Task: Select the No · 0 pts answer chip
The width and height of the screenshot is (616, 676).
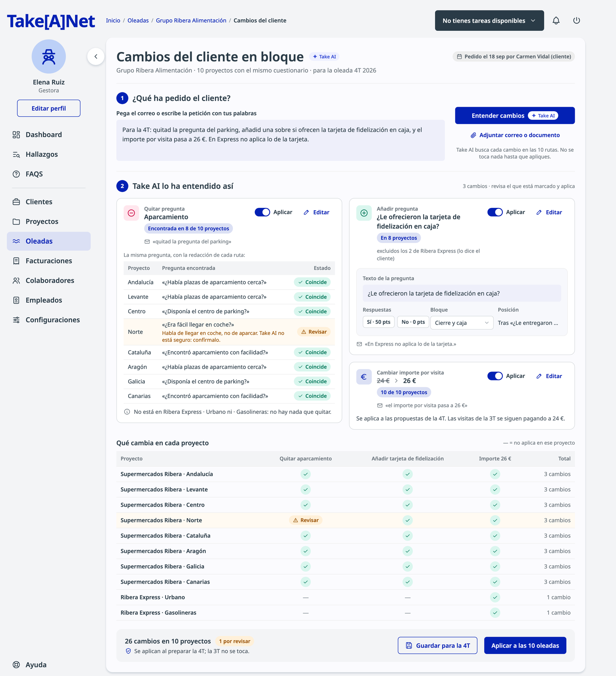Action: click(413, 322)
